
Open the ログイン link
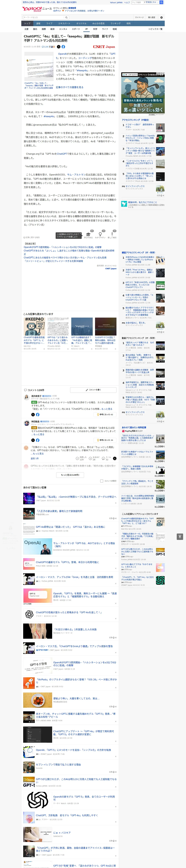coord(57,11)
